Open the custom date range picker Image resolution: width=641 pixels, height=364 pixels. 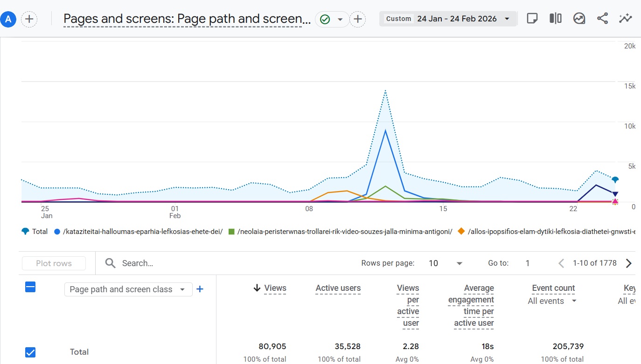[448, 19]
